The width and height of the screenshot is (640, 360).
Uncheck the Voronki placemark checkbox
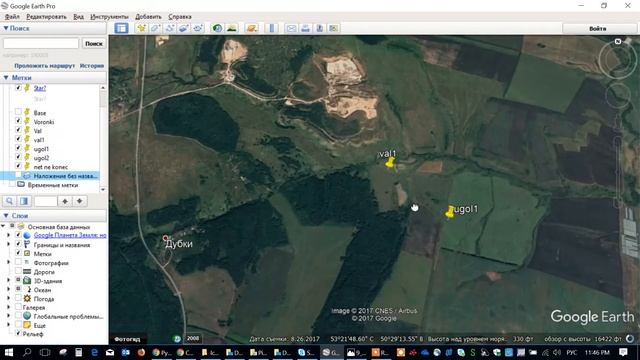coord(18,121)
